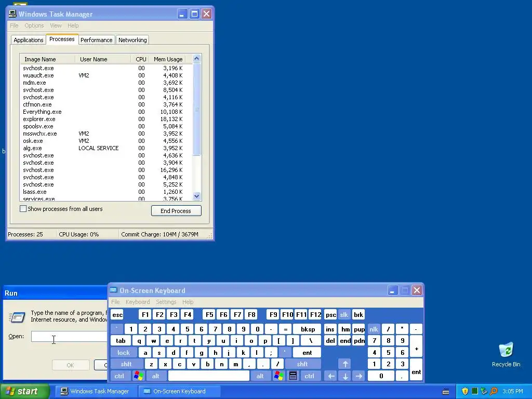Toggle the left shft key
The width and height of the screenshot is (532, 399).
(126, 364)
